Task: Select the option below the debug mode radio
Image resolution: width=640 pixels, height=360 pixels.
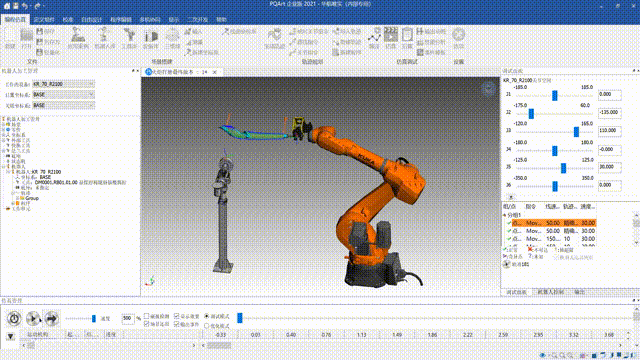Action: pos(207,326)
